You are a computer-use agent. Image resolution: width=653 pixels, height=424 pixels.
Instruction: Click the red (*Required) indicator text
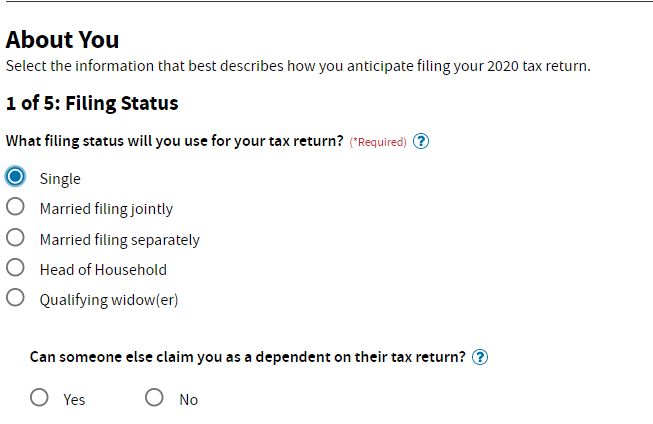[378, 142]
